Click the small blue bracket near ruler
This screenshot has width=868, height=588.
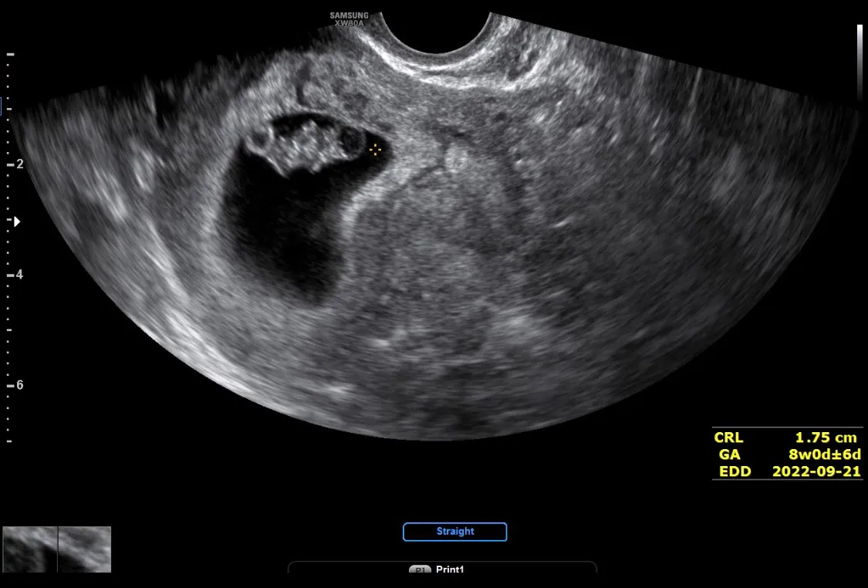(x=1, y=106)
